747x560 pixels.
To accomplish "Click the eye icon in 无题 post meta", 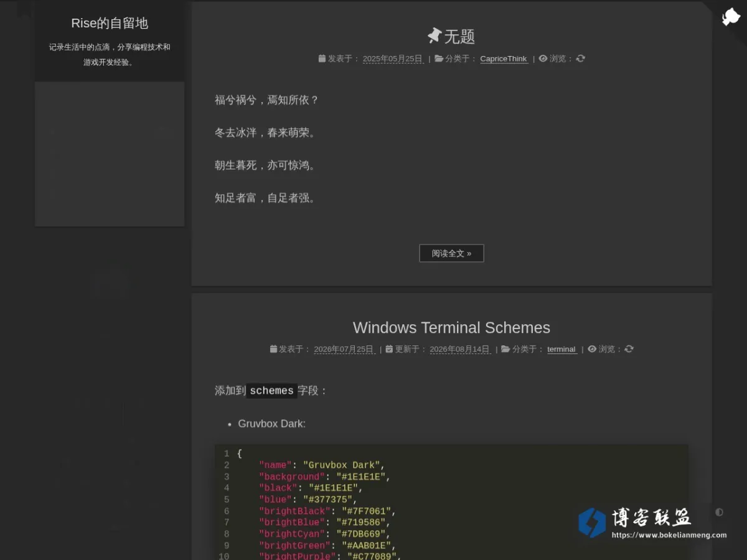I will pyautogui.click(x=543, y=58).
